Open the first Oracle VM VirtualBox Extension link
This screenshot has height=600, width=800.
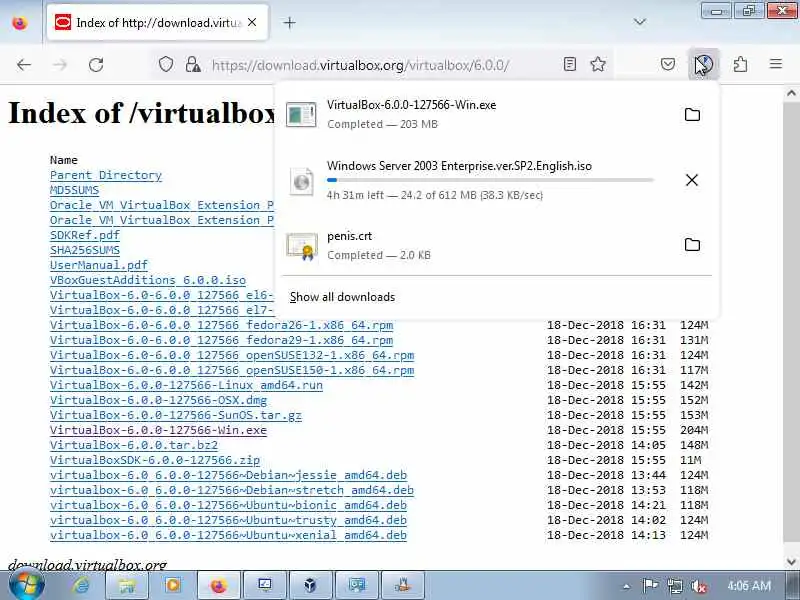(x=162, y=205)
